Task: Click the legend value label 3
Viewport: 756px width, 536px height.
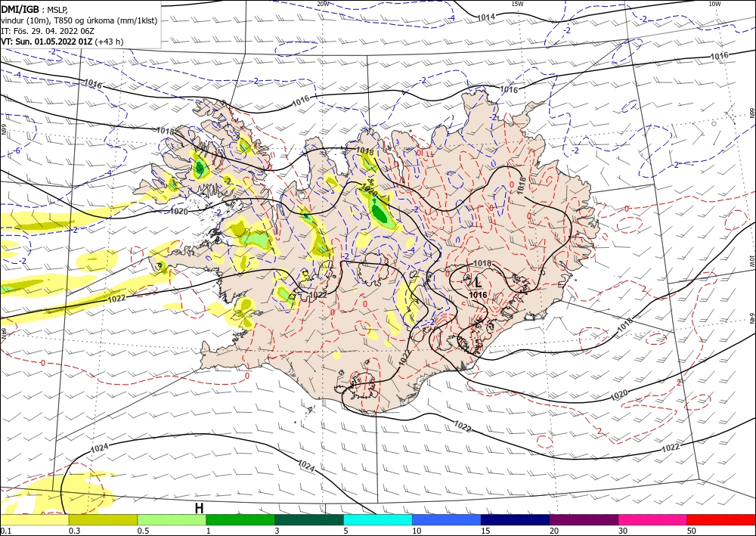Action: 277,531
